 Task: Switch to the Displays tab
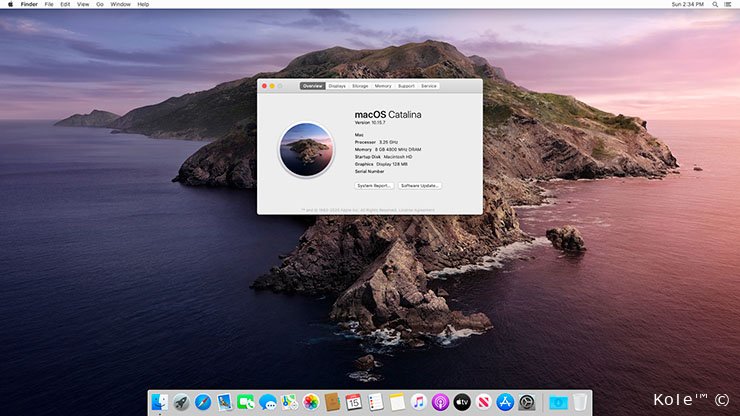click(337, 86)
